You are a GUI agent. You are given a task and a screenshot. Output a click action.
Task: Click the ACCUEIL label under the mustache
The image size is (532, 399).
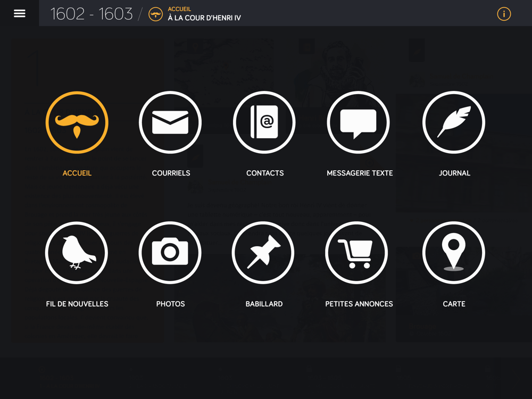(77, 173)
